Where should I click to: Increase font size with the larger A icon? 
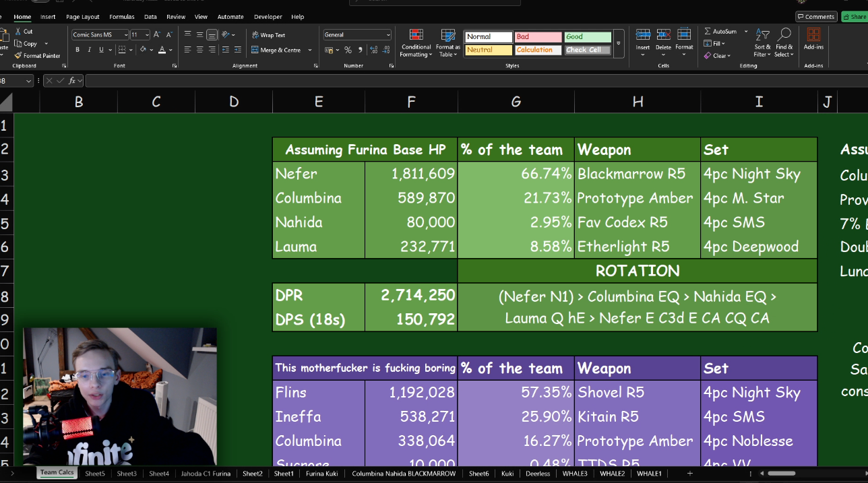[156, 34]
